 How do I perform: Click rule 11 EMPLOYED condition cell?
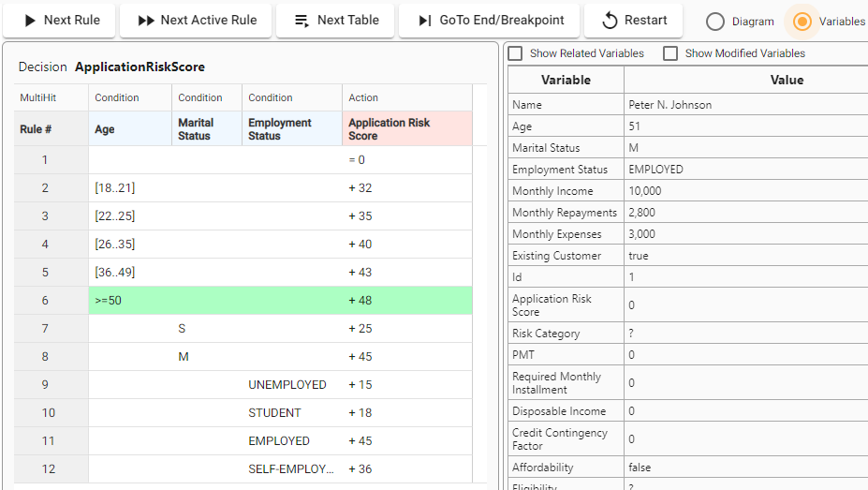[x=279, y=441]
